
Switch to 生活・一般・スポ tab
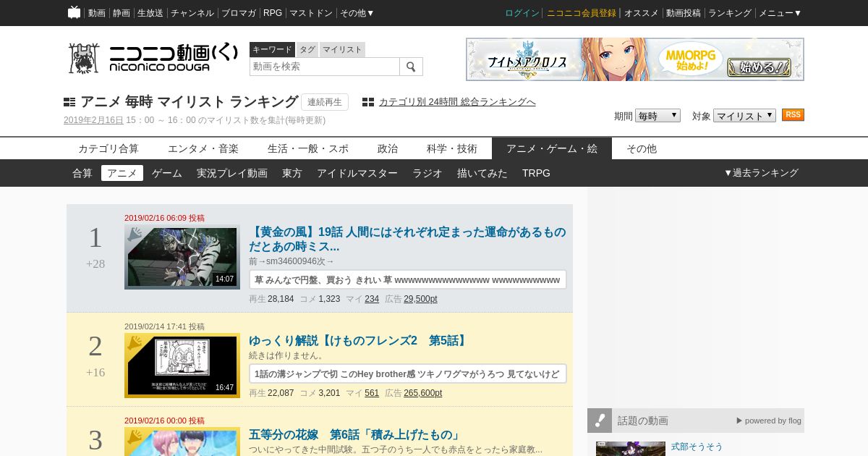308,148
